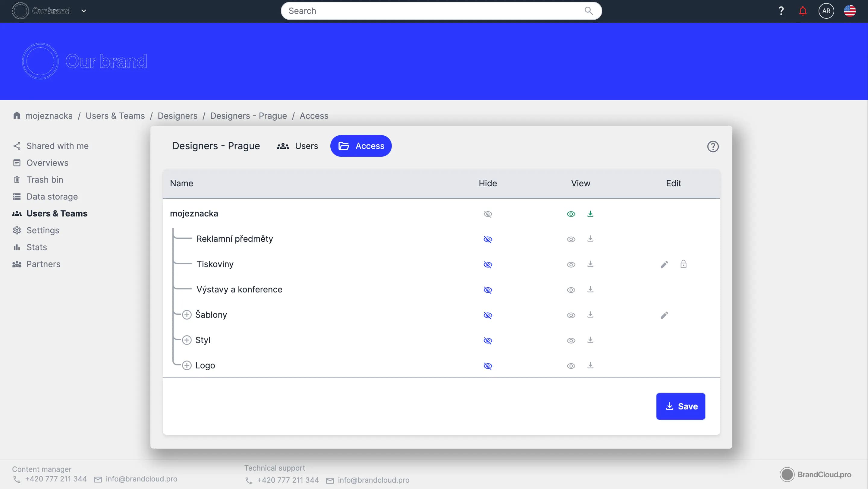The height and width of the screenshot is (489, 868).
Task: Click edit pencil icon for Šablony
Action: [x=664, y=315]
